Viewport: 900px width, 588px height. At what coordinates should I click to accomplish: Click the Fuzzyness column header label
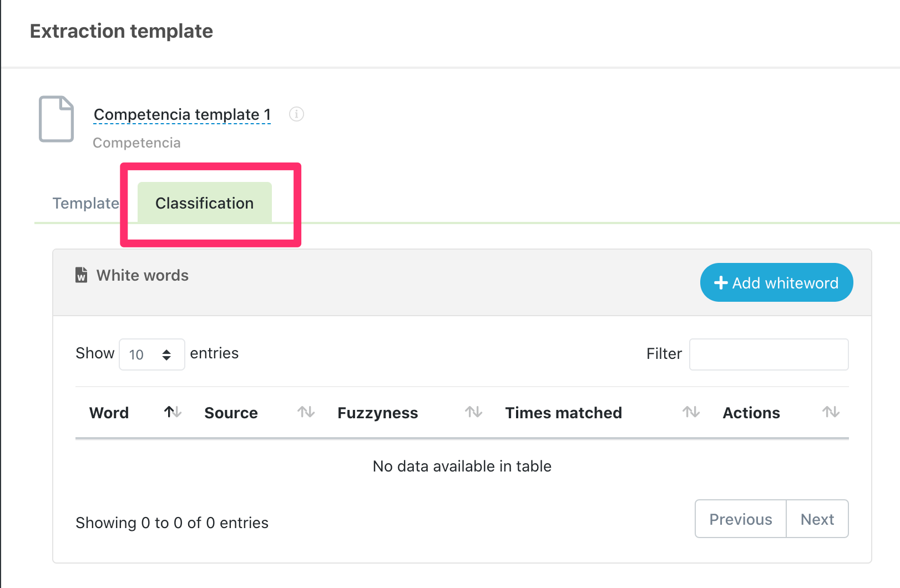click(378, 413)
